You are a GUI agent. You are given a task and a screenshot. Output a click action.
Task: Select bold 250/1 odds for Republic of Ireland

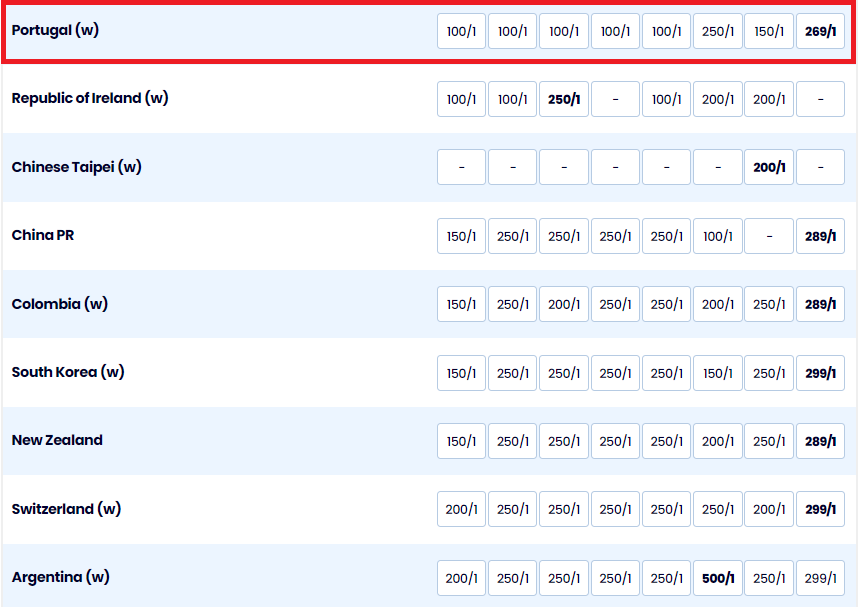563,99
